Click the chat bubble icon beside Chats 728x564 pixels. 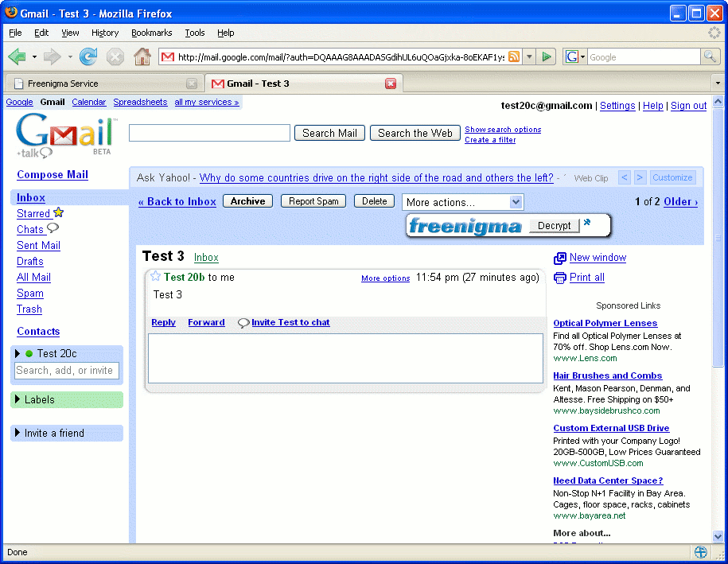[x=53, y=228]
